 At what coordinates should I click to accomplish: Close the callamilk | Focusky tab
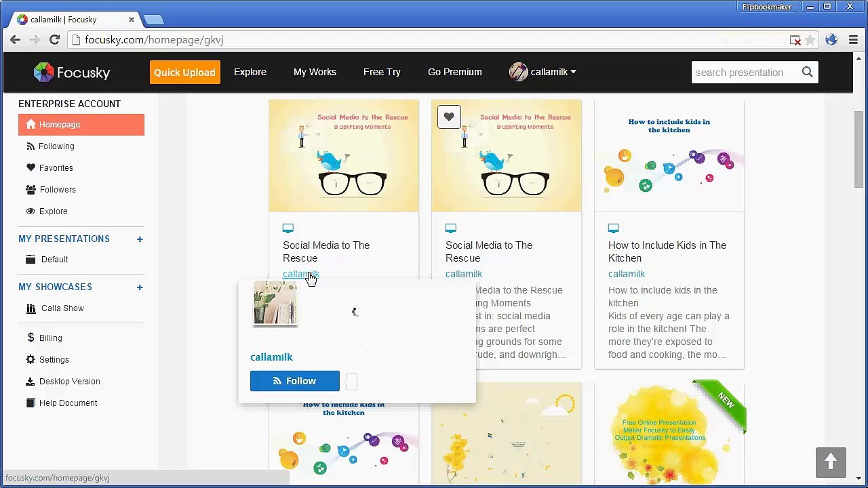pos(132,20)
